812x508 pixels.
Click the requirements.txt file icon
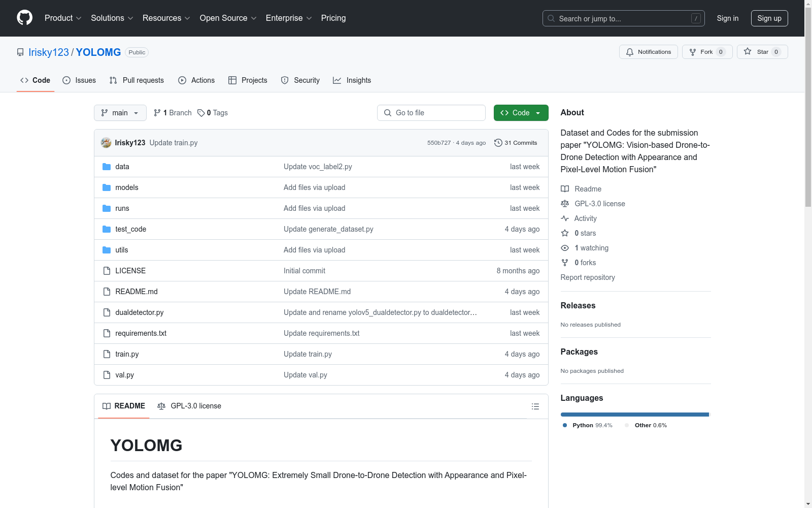pyautogui.click(x=107, y=333)
